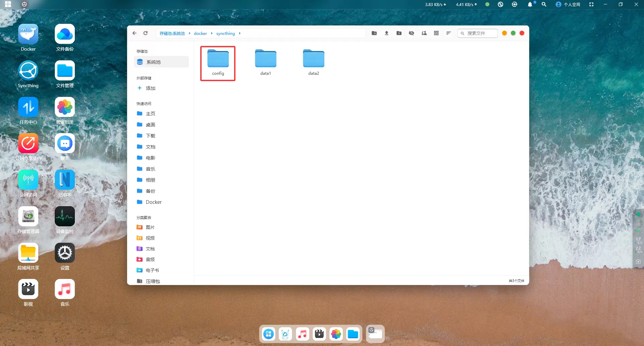The height and width of the screenshot is (346, 644).
Task: Go back using the back arrow
Action: (x=135, y=33)
